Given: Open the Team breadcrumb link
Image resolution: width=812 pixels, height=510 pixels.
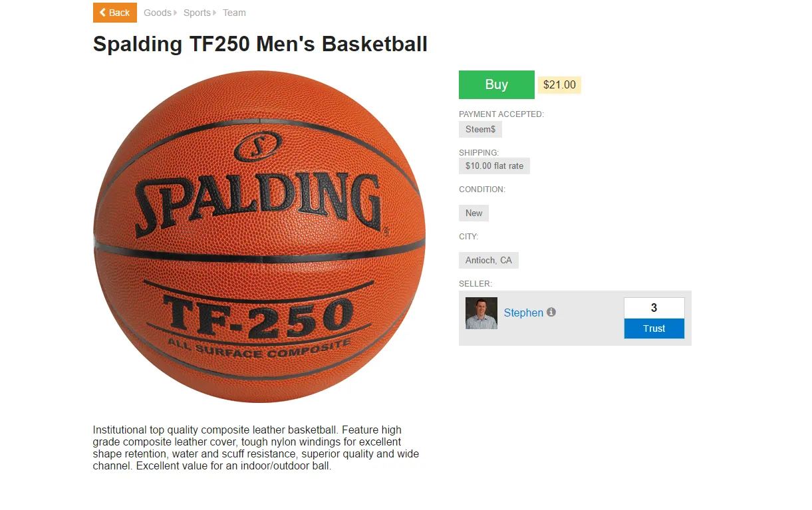Looking at the screenshot, I should tap(234, 13).
